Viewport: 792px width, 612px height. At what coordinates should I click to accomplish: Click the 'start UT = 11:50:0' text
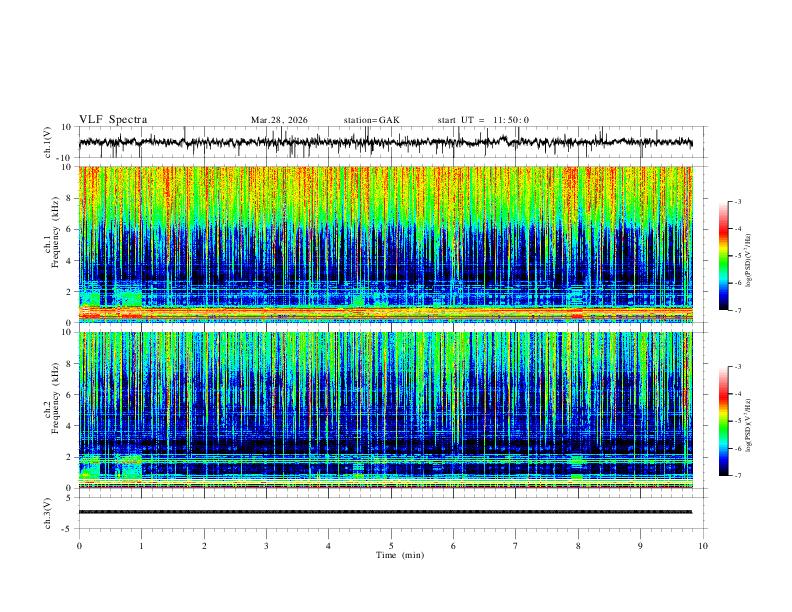click(483, 120)
